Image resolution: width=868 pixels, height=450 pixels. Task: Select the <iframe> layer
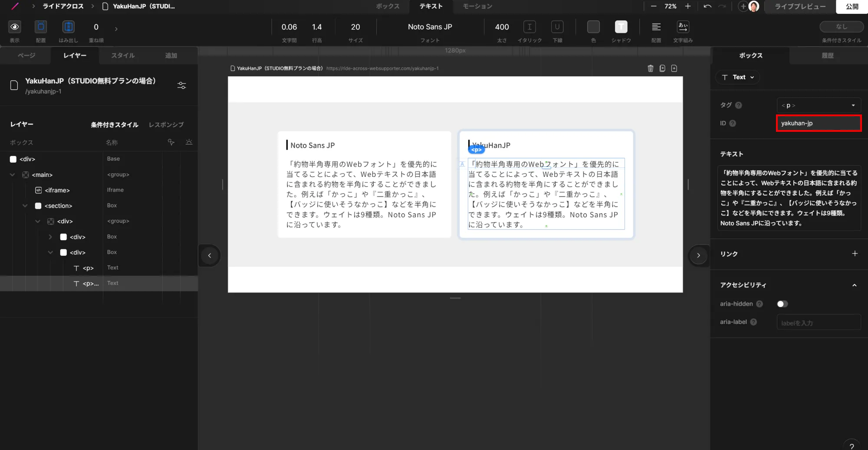(99, 190)
